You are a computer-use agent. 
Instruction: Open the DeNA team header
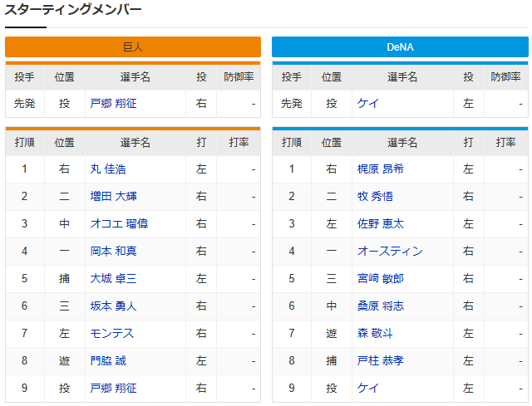(x=400, y=46)
